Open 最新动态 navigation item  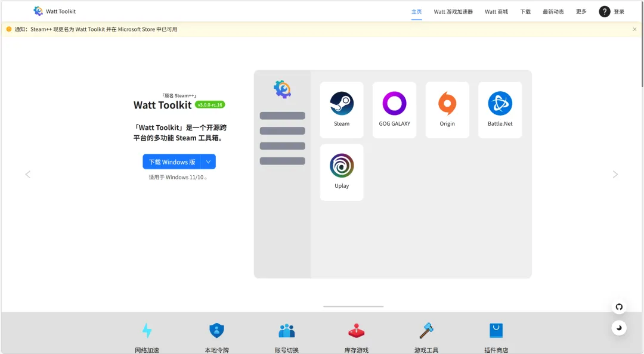(x=553, y=11)
